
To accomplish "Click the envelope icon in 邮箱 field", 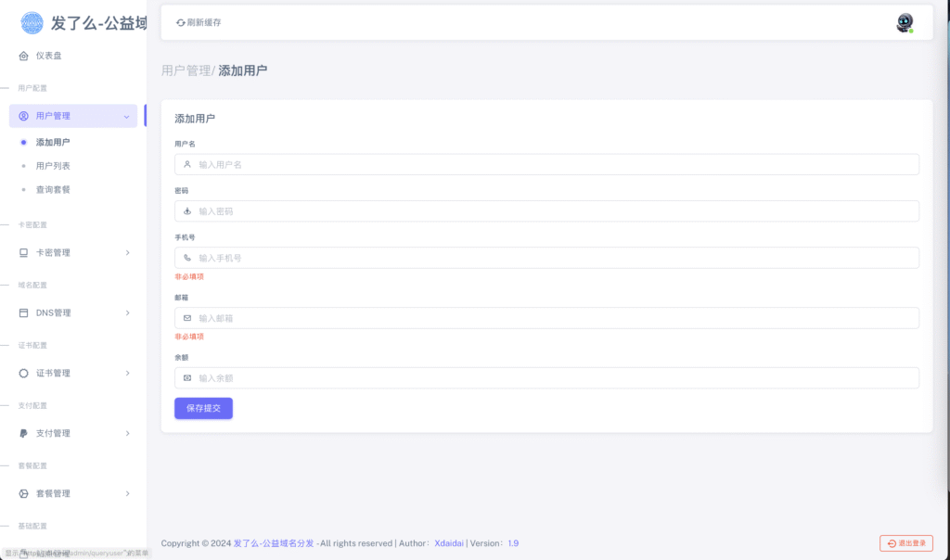I will tap(187, 318).
